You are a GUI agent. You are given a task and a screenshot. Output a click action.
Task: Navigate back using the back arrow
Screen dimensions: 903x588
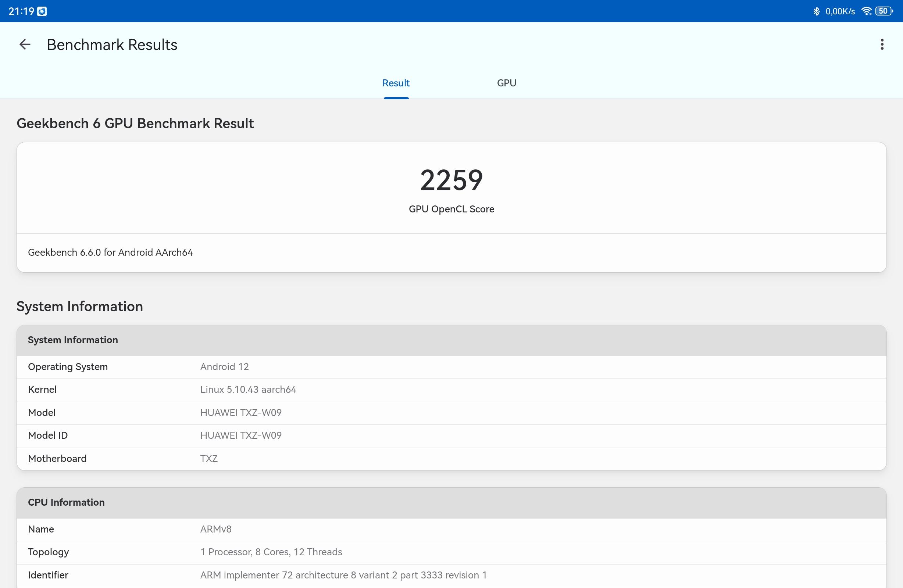point(24,44)
